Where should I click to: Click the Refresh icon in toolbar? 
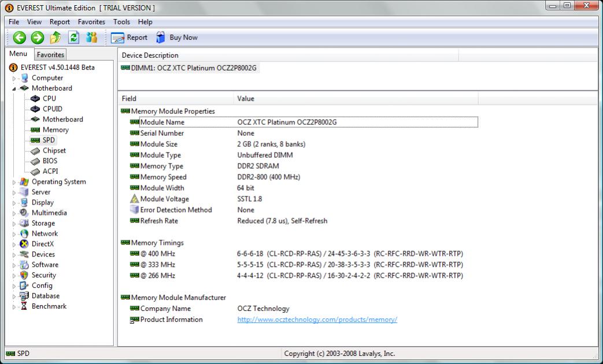point(73,38)
